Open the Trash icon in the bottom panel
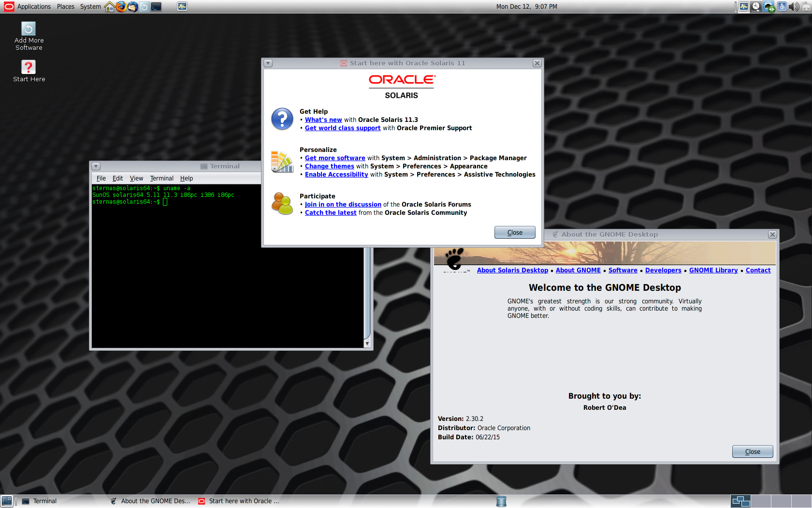The width and height of the screenshot is (812, 508). (x=501, y=501)
